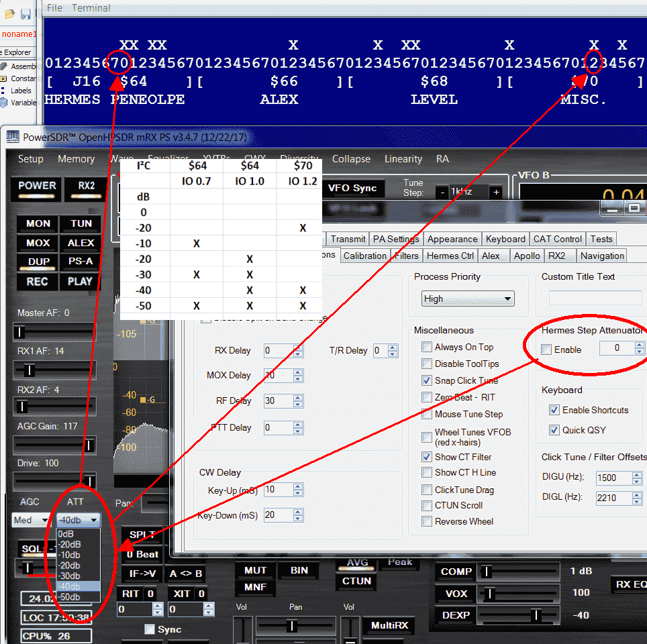Viewport: 647px width, 644px height.
Task: Switch to the Hermes Ctrl sub-tab
Action: (x=450, y=256)
